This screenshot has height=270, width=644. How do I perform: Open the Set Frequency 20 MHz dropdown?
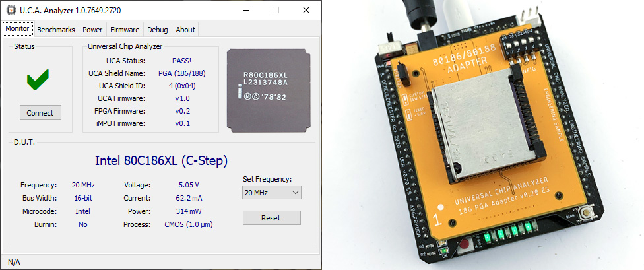click(272, 192)
